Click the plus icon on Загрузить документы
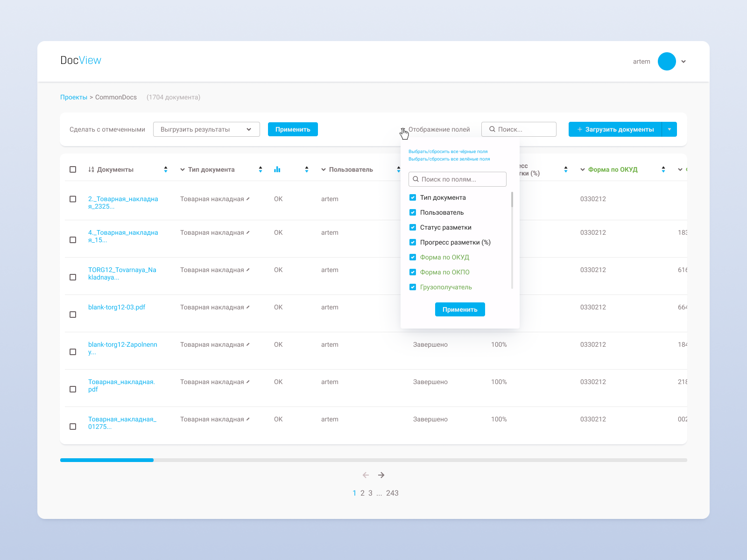Viewport: 747px width, 560px height. [x=579, y=129]
